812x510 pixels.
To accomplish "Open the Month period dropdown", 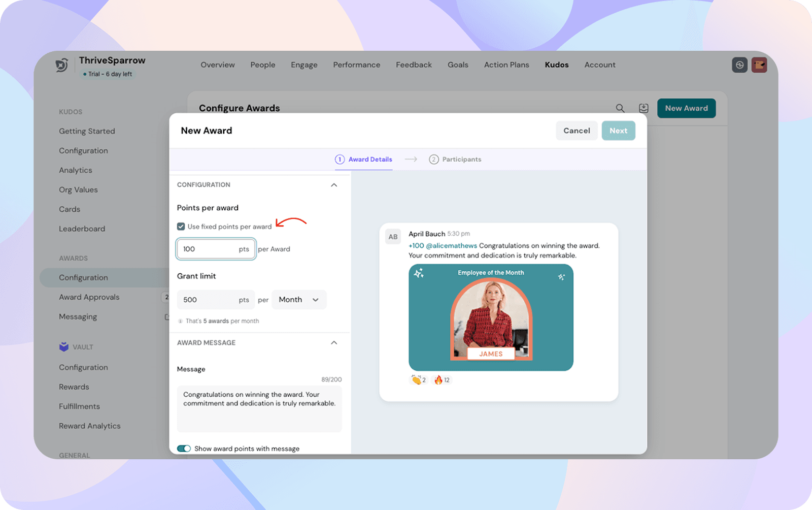I will pyautogui.click(x=299, y=300).
